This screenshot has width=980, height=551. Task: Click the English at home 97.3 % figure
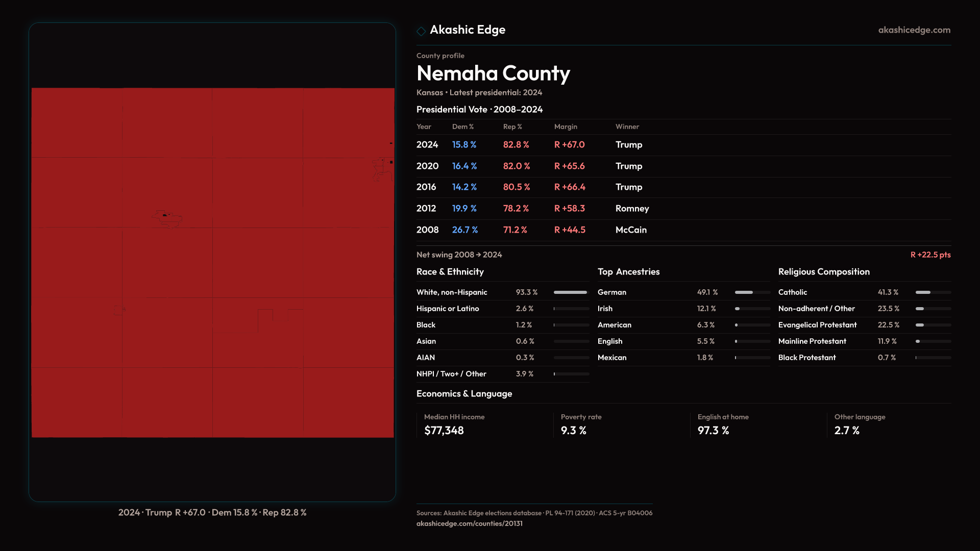tap(713, 431)
